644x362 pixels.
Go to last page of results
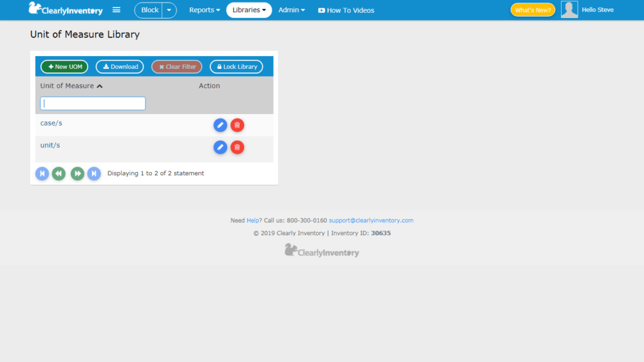(x=94, y=173)
